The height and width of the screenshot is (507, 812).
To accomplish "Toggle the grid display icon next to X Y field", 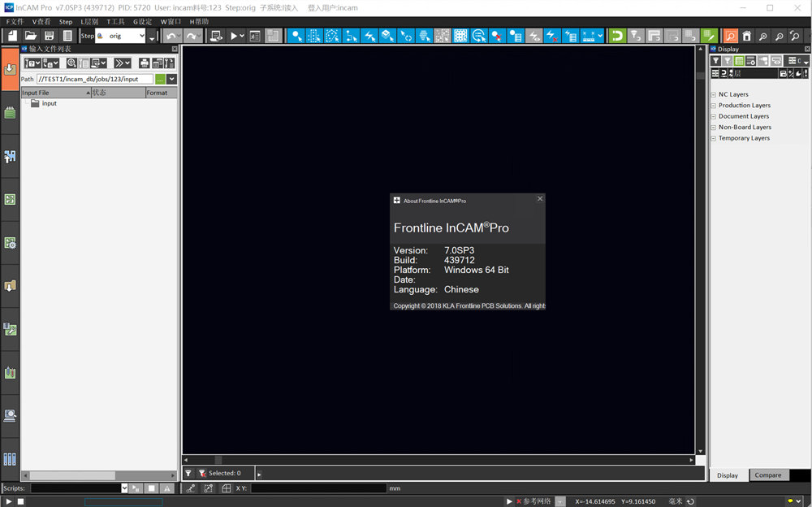I will 227,488.
